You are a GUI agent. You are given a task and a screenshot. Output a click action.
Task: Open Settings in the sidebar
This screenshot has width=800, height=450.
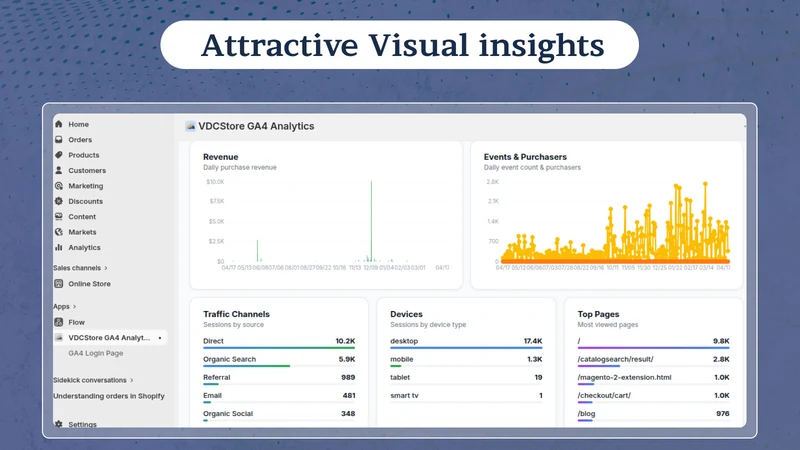coord(82,424)
